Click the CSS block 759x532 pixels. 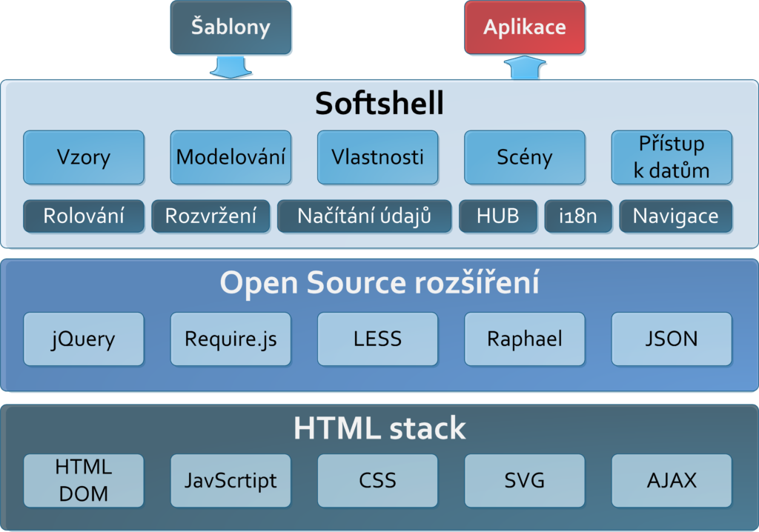[x=377, y=481]
